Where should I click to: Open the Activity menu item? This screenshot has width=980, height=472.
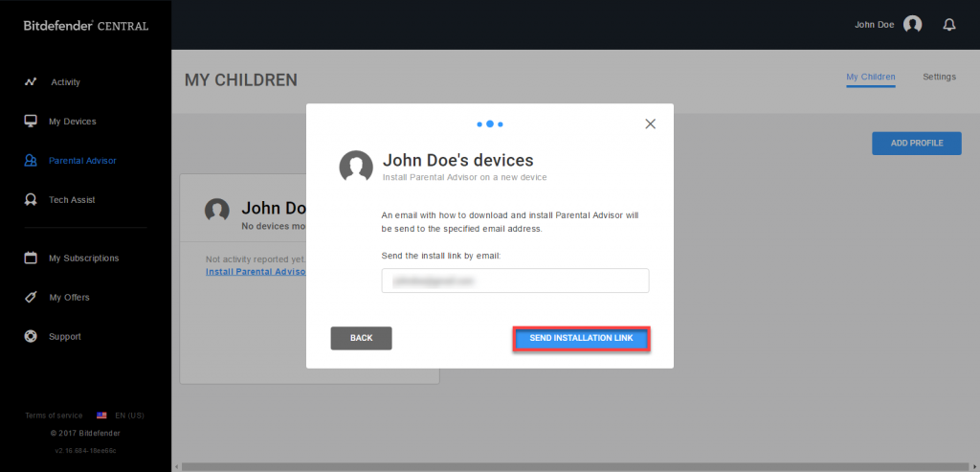[66, 82]
